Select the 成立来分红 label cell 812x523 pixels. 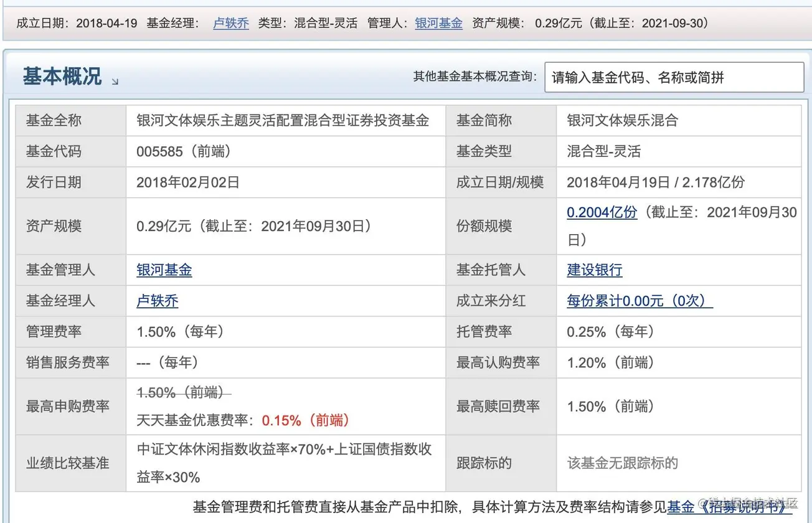[x=501, y=301]
